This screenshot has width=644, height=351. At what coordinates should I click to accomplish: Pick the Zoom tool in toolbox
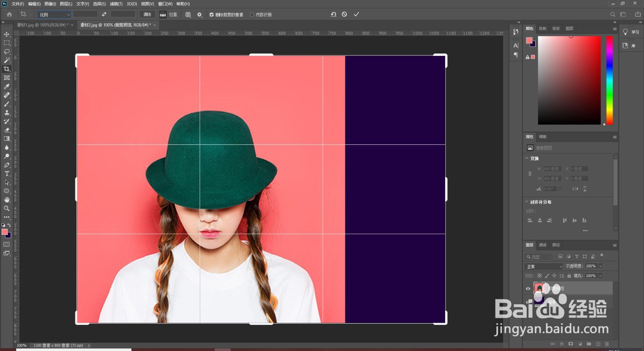tap(7, 208)
